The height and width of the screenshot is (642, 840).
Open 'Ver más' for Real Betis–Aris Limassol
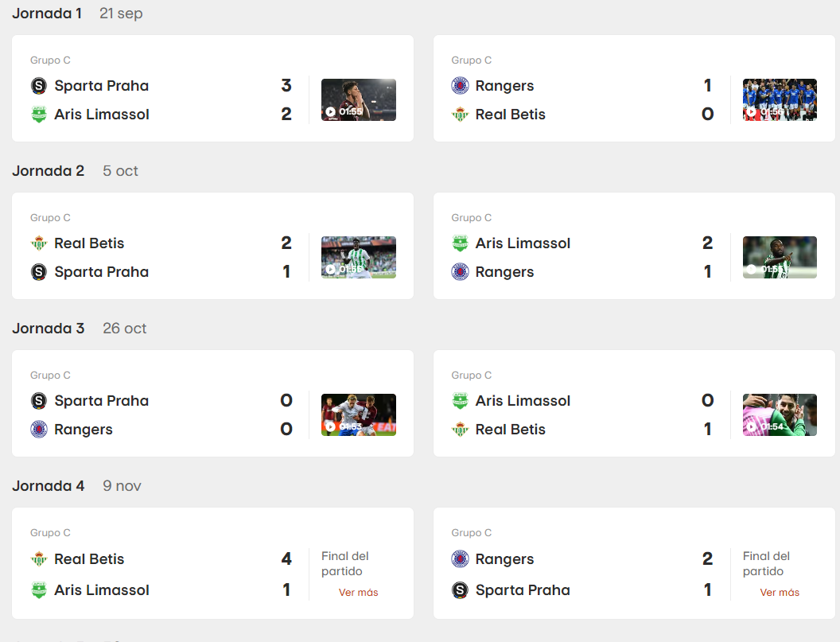pos(358,593)
